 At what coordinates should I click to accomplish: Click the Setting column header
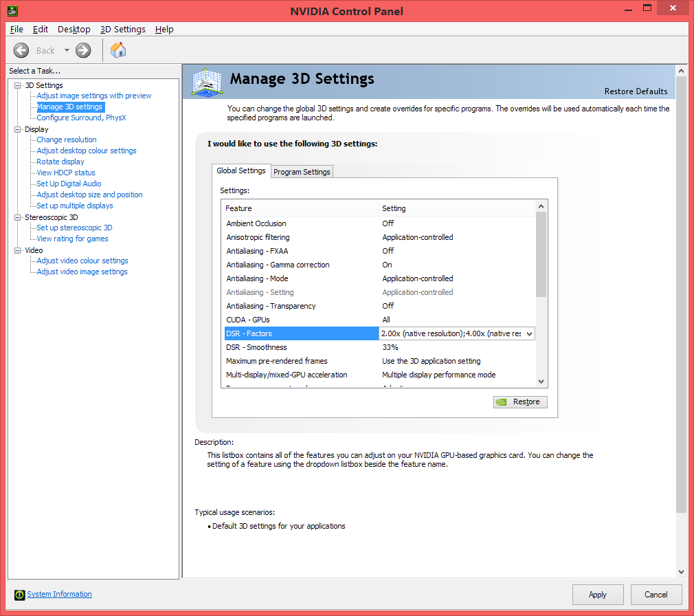point(456,208)
